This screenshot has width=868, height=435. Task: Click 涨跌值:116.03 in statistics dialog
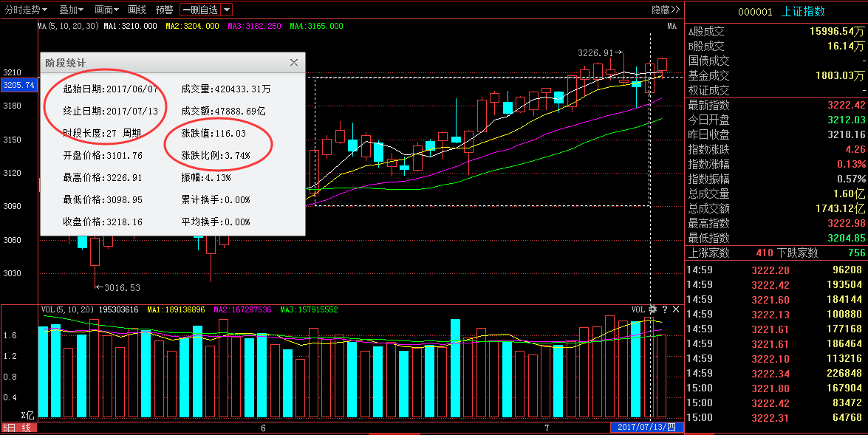[213, 133]
